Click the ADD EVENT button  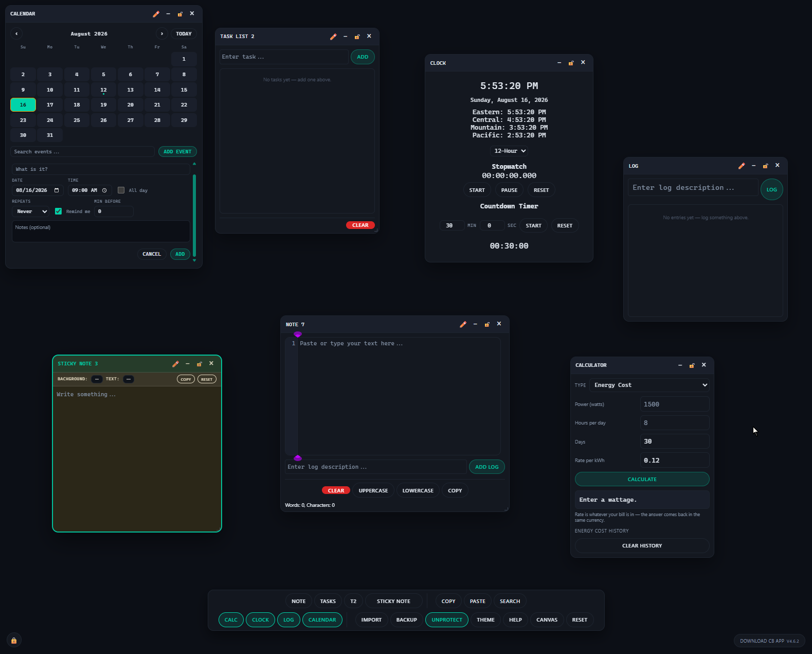click(177, 152)
